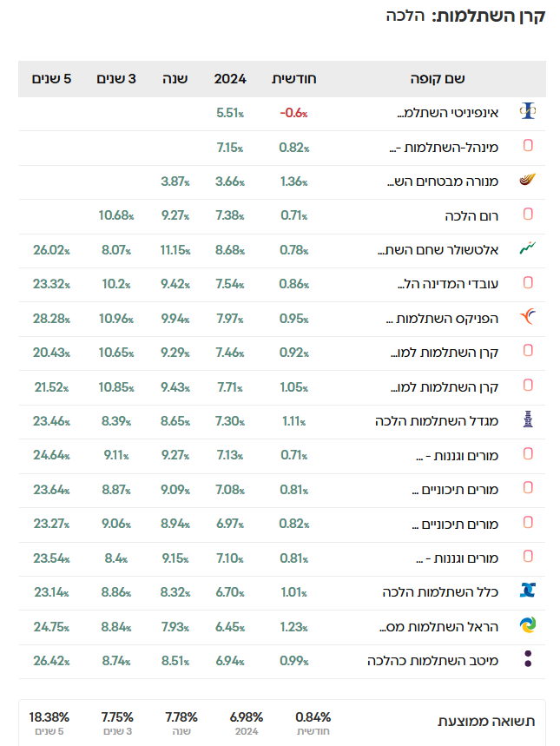Click the הראל השתלמות round logo
The image size is (560, 746).
coord(527,625)
